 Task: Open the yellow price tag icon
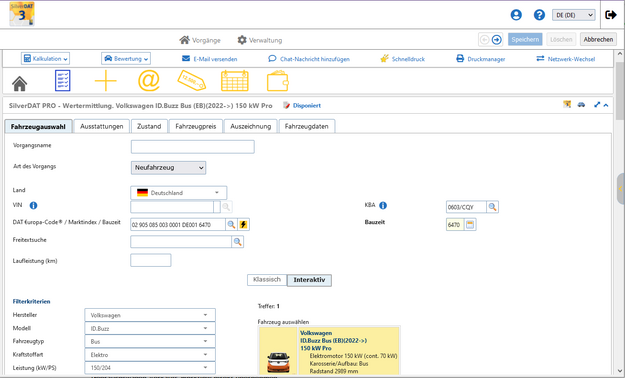(x=192, y=81)
